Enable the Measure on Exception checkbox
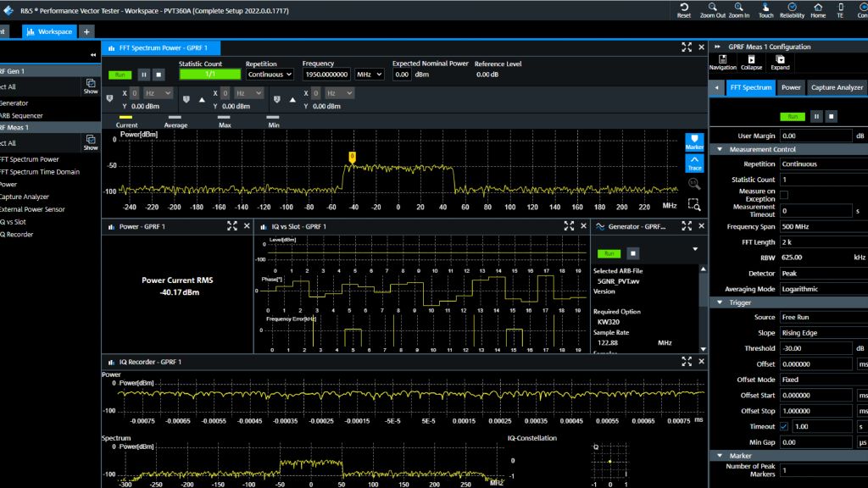 click(x=784, y=195)
